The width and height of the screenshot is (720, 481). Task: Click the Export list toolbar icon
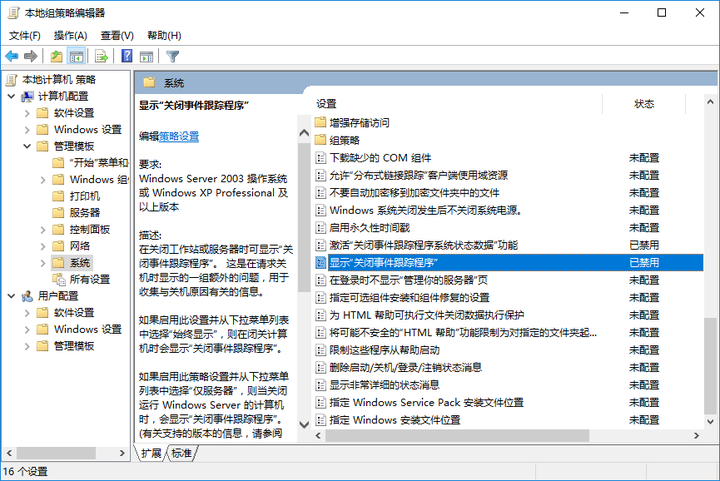click(x=101, y=56)
